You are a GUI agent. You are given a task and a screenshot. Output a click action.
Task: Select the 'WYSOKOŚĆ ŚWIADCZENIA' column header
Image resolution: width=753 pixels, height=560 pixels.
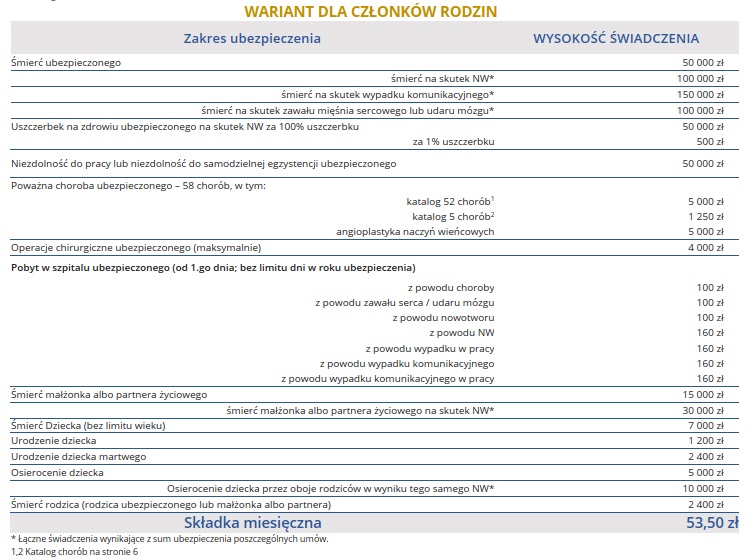pos(616,38)
